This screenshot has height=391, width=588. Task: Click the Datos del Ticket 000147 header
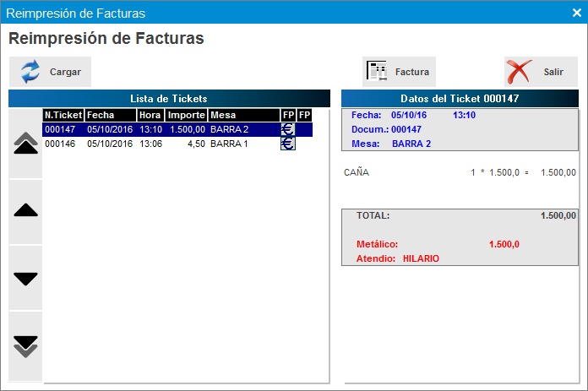460,99
